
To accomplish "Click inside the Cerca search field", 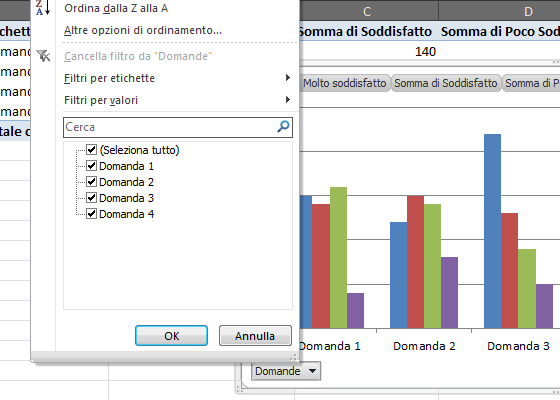I will pos(170,127).
